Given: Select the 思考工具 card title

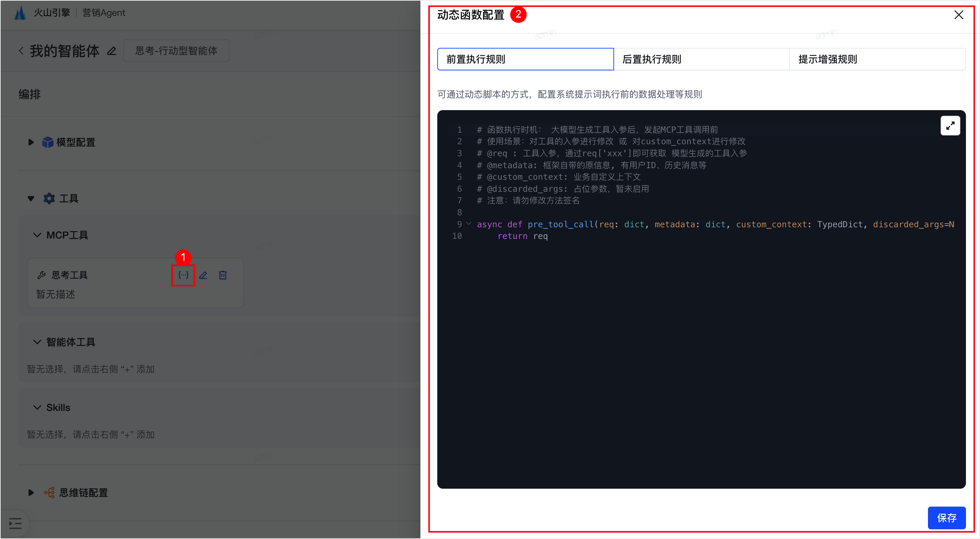Looking at the screenshot, I should [70, 275].
